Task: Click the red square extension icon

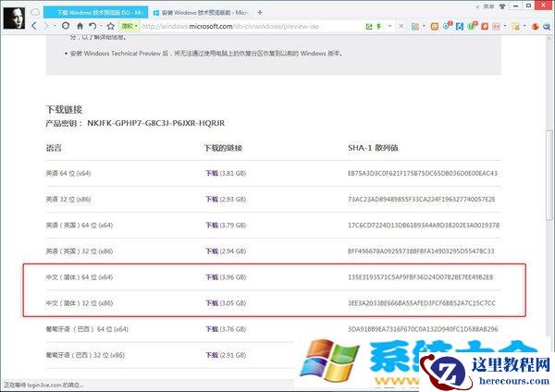Action: (485, 27)
